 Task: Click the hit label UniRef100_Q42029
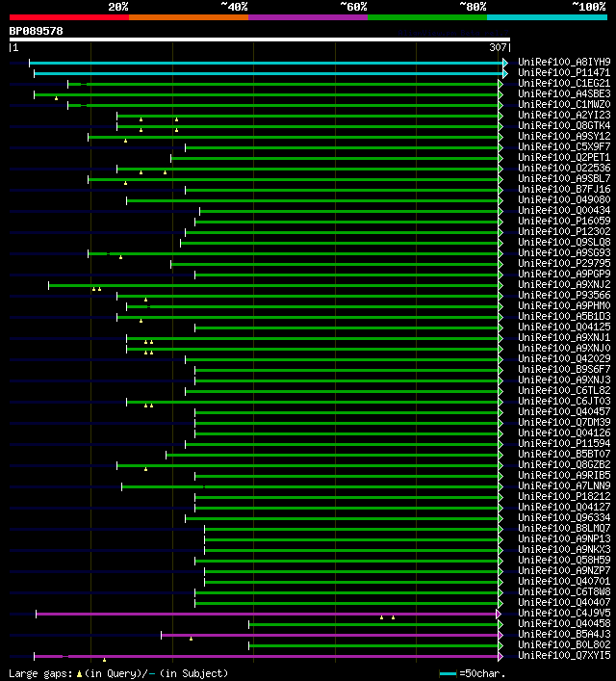(x=564, y=358)
